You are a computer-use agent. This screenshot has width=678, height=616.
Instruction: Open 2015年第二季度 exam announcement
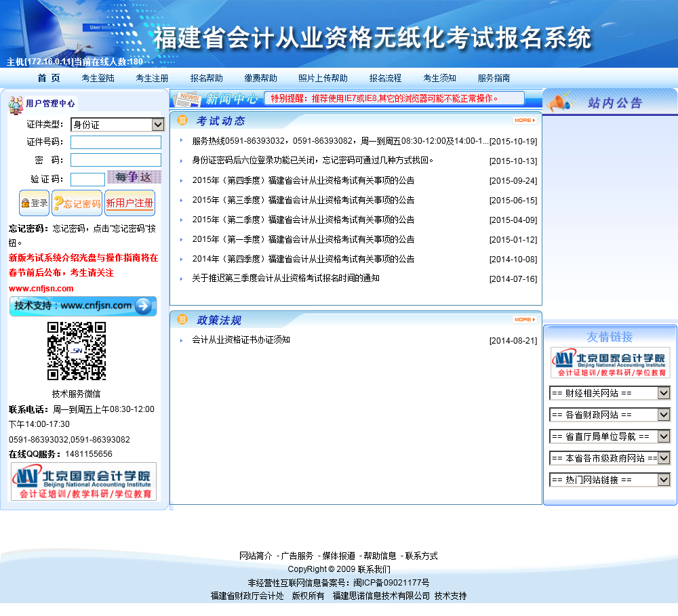click(303, 220)
